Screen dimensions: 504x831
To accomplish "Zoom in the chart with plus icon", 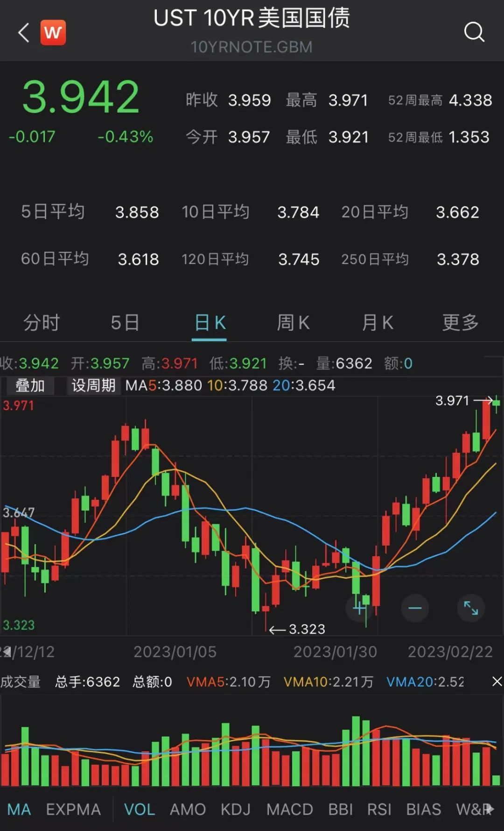I will [359, 608].
